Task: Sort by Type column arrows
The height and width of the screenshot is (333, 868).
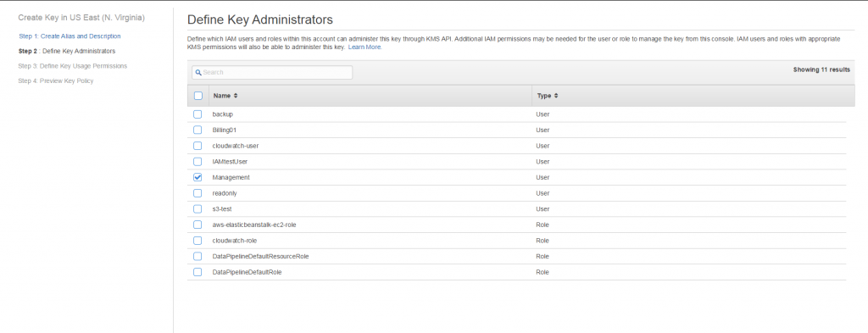Action: (x=556, y=96)
